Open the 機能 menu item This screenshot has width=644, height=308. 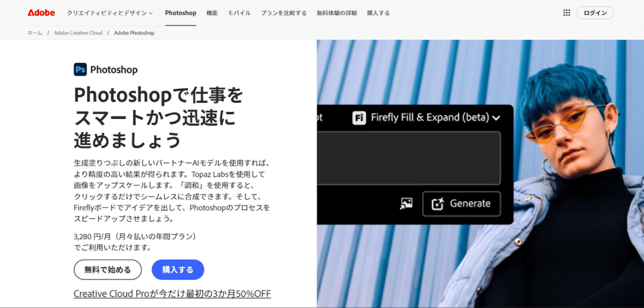[x=213, y=13]
